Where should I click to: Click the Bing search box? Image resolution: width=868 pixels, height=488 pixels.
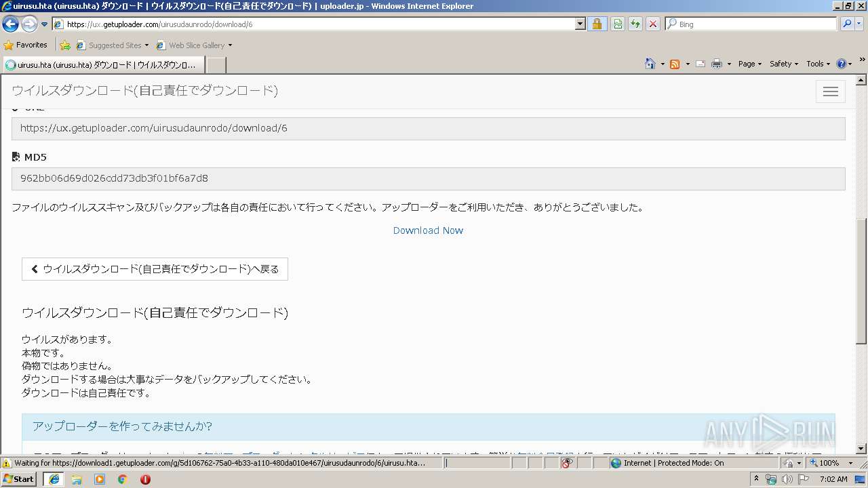coord(751,24)
